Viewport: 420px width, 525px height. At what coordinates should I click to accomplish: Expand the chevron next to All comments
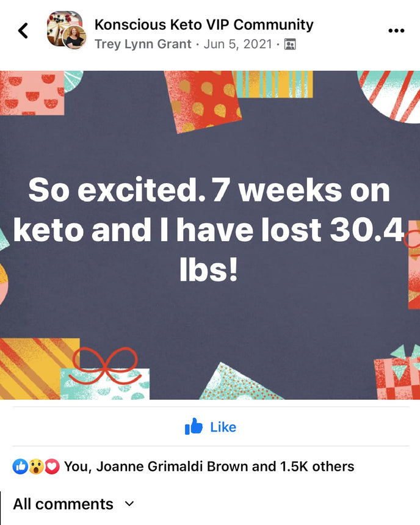tap(129, 504)
